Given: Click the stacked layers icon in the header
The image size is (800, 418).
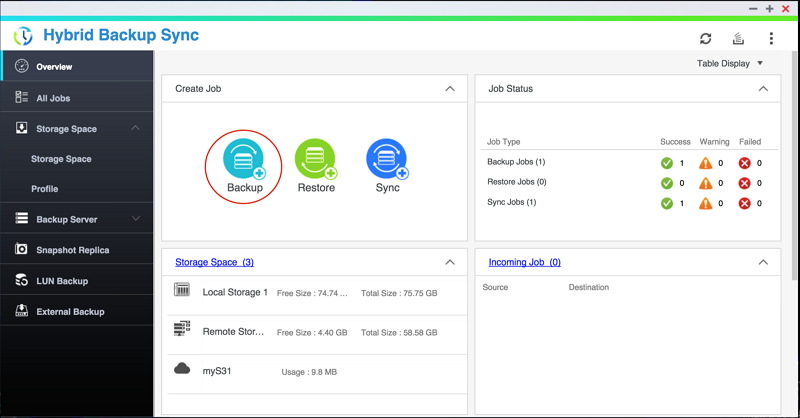Looking at the screenshot, I should point(738,38).
